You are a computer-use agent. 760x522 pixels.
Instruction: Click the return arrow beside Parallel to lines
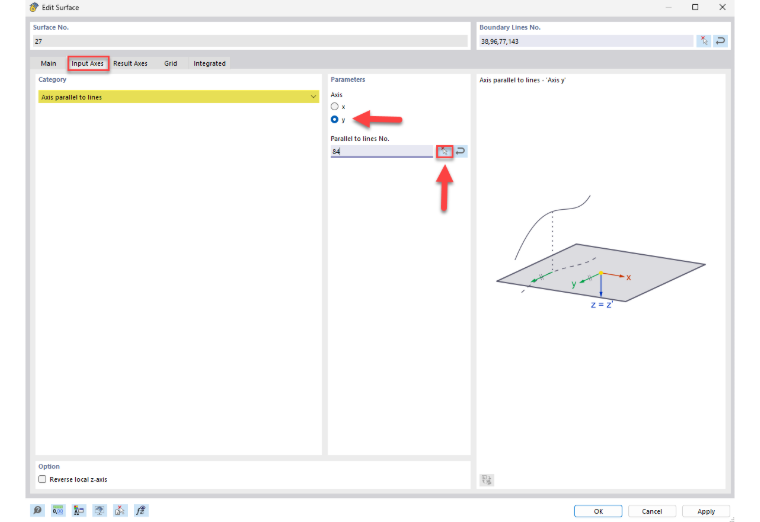tap(460, 151)
